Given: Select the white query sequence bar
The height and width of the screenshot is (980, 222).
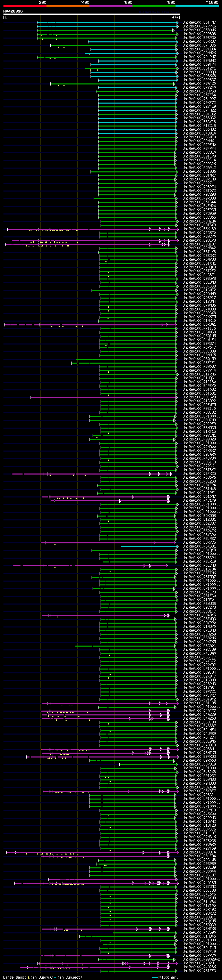Looking at the screenshot, I should 92,14.
